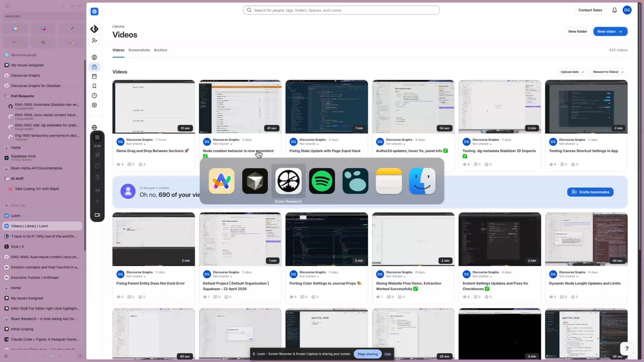Image resolution: width=644 pixels, height=362 pixels.
Task: Select Finder in the app switcher
Action: tap(422, 181)
